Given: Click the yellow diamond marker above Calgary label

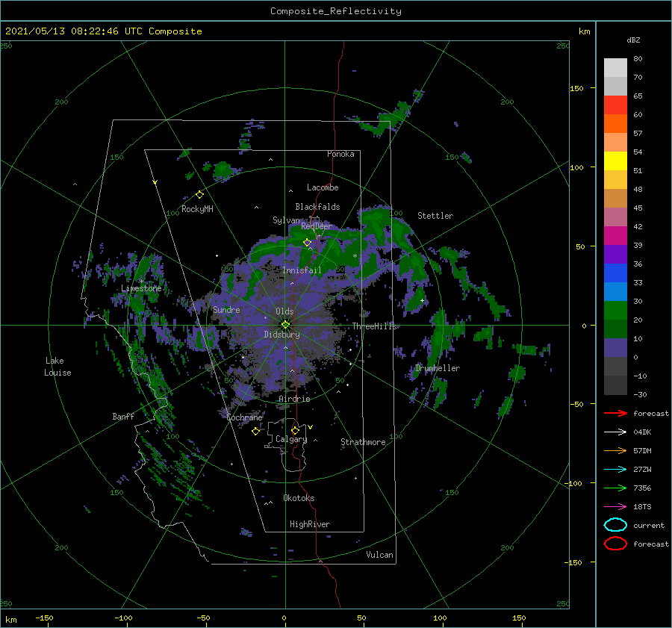Looking at the screenshot, I should coord(295,430).
